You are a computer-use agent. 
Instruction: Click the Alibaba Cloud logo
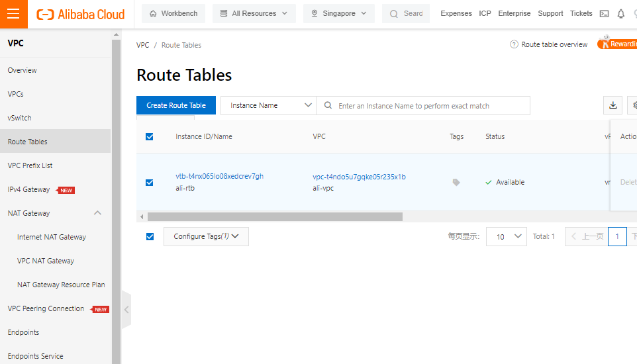click(x=81, y=15)
